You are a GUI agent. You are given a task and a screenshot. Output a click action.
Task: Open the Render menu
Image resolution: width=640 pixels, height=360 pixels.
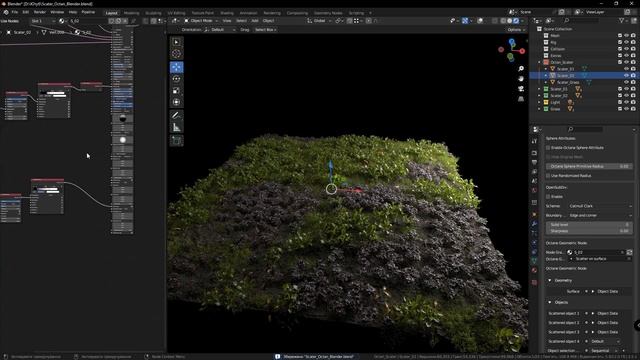pyautogui.click(x=40, y=12)
